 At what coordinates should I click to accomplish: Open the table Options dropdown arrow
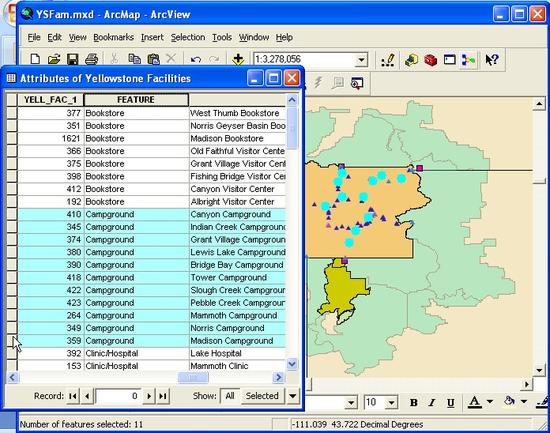292,396
